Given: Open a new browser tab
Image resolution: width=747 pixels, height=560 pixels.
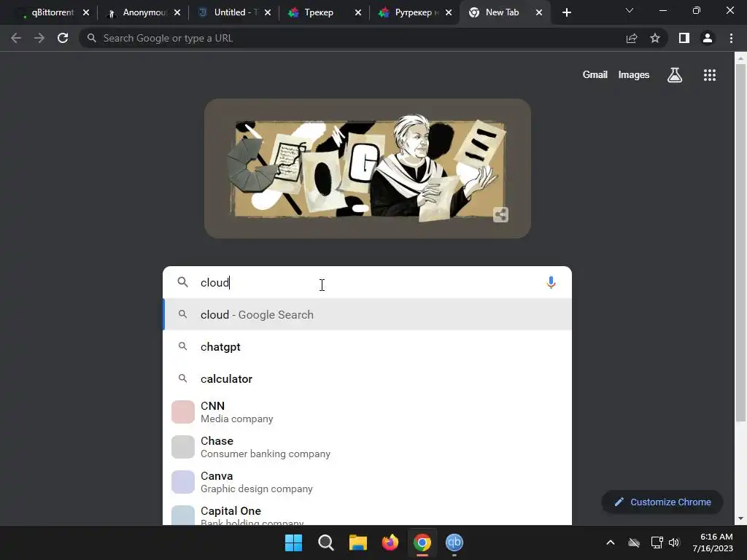Looking at the screenshot, I should tap(566, 12).
